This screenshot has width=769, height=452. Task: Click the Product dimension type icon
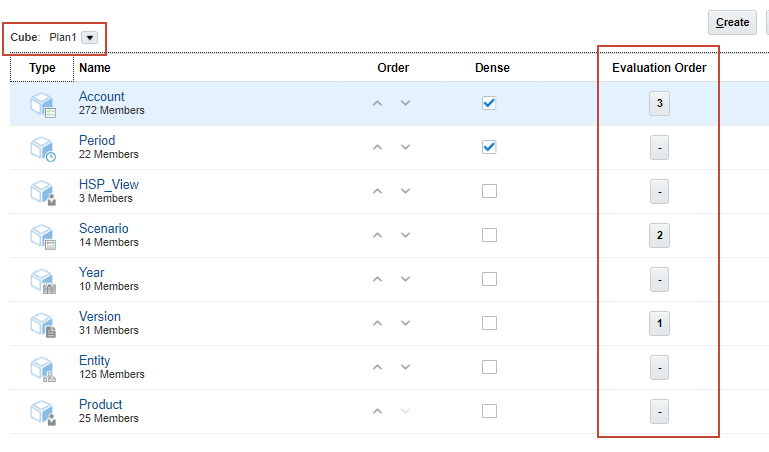[42, 412]
